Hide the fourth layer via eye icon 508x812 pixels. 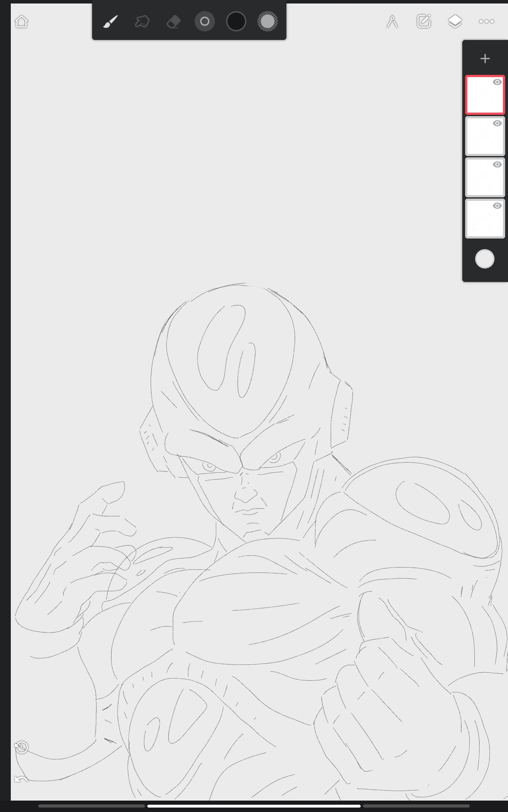(x=497, y=206)
